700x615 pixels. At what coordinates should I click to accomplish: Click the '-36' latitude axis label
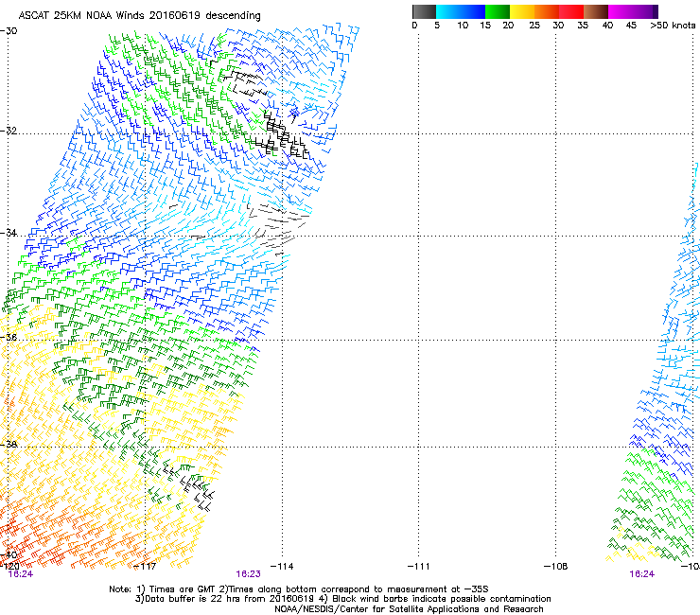click(x=9, y=337)
